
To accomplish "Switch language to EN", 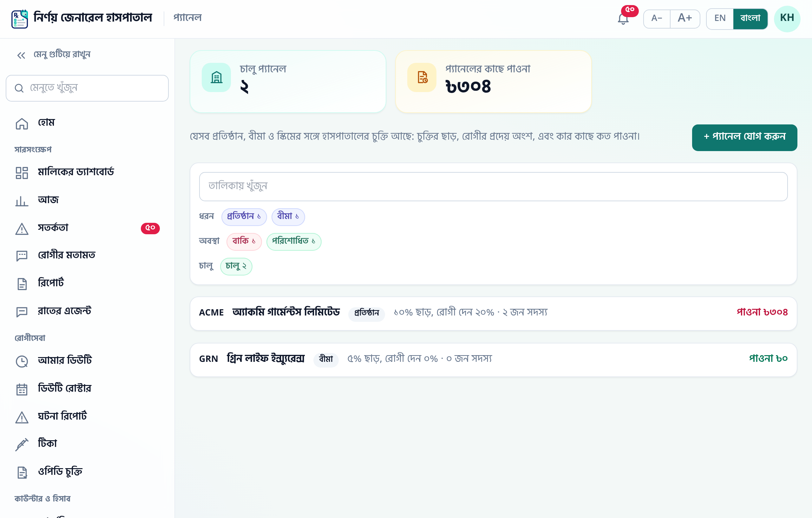I will 720,18.
